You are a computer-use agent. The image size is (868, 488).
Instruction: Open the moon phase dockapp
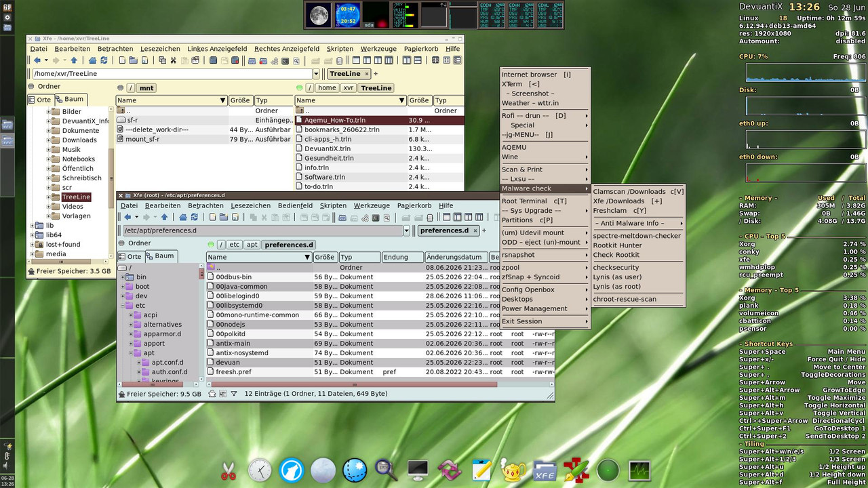[318, 15]
